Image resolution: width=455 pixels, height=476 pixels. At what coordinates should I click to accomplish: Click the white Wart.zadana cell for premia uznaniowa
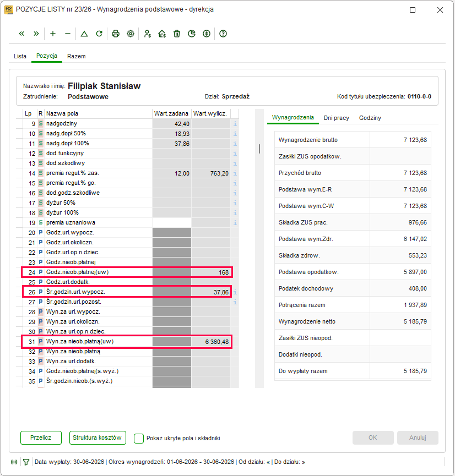point(172,223)
